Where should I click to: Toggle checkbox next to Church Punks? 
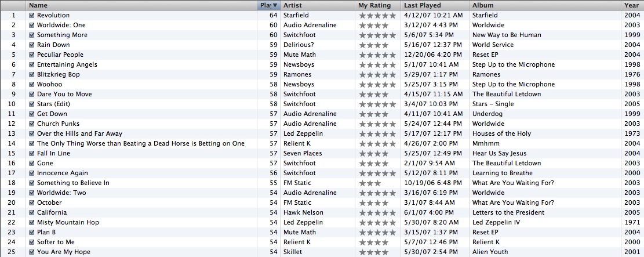(32, 124)
